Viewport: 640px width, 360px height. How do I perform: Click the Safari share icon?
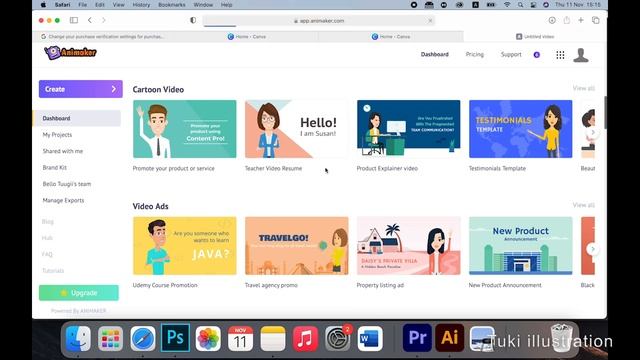(567, 20)
